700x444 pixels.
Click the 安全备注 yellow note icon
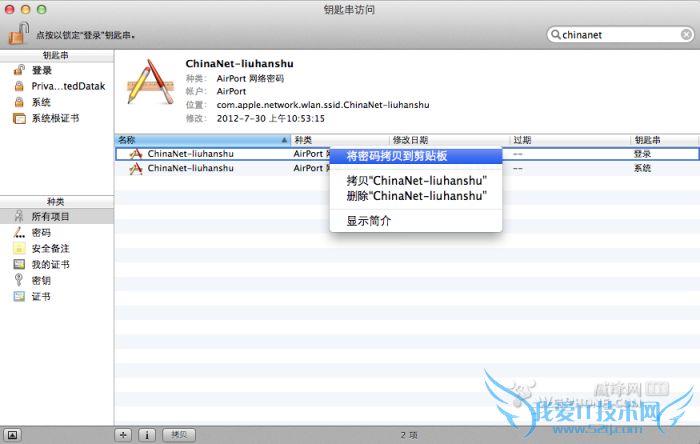click(19, 249)
